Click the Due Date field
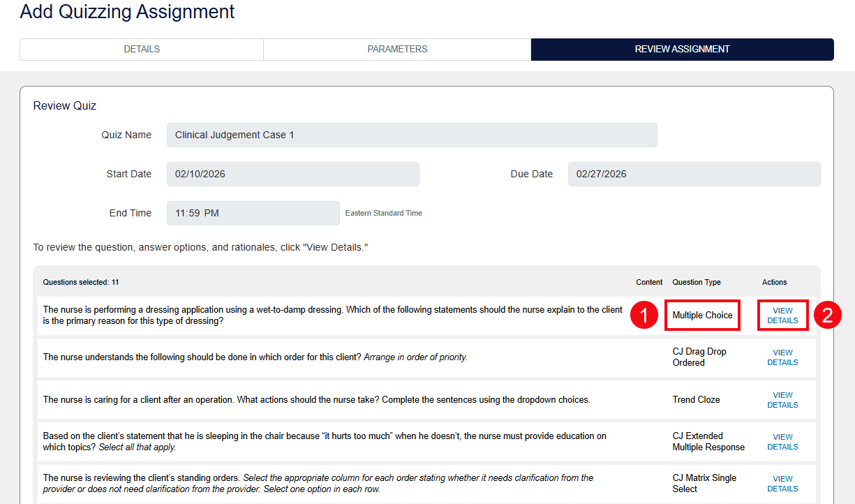Viewport: 855px width, 504px height. point(693,174)
